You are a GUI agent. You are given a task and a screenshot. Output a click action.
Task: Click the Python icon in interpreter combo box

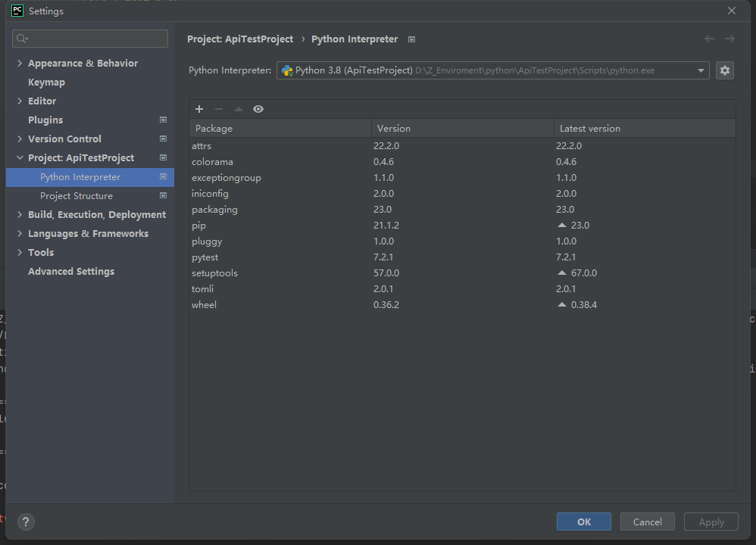(x=287, y=71)
